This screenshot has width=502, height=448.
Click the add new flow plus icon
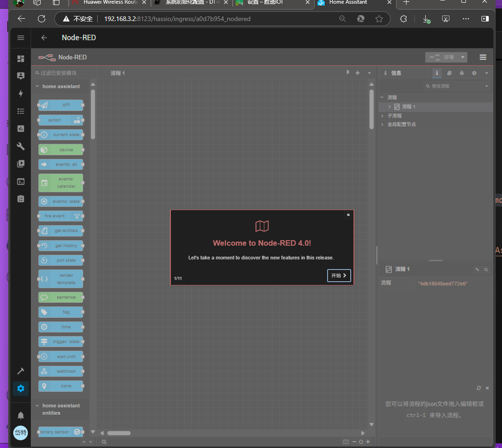pos(358,73)
